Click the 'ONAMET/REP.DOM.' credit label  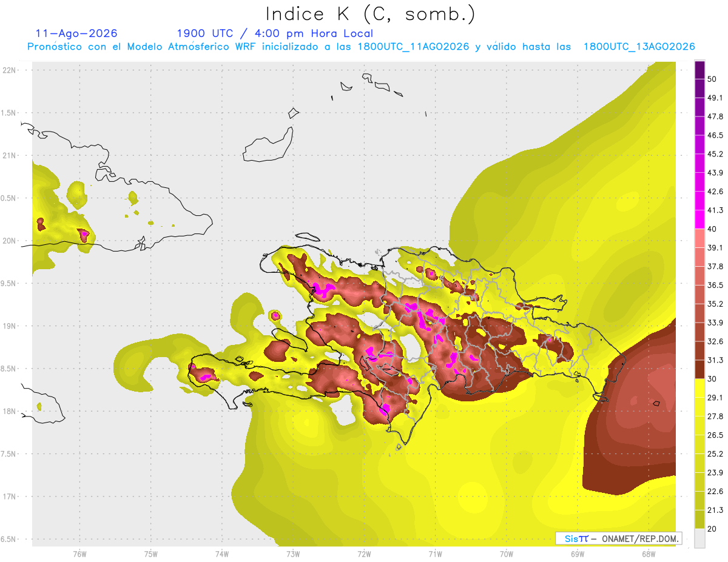641,538
